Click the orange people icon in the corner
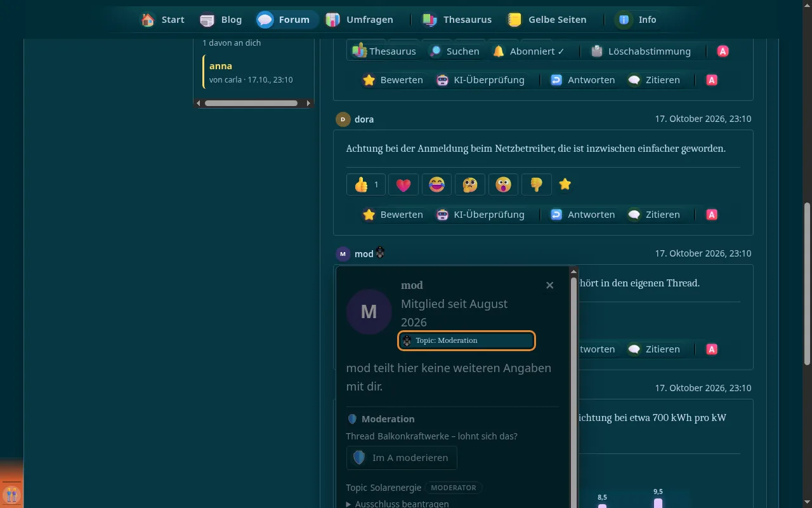Image resolution: width=812 pixels, height=508 pixels. 11,495
